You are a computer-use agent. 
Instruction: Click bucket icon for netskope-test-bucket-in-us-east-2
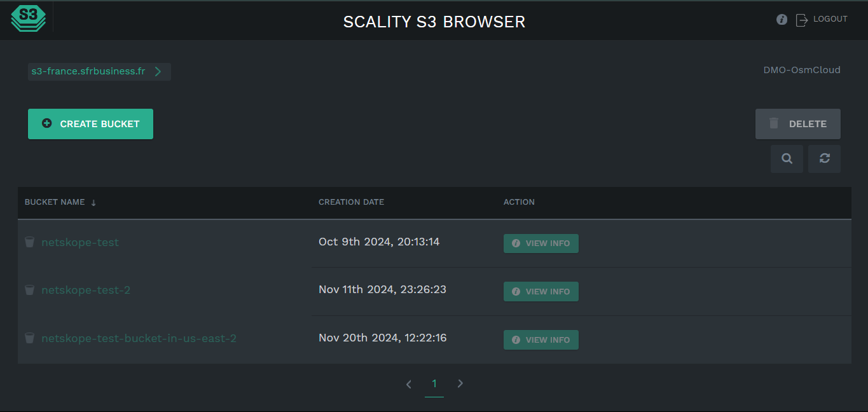pos(29,338)
